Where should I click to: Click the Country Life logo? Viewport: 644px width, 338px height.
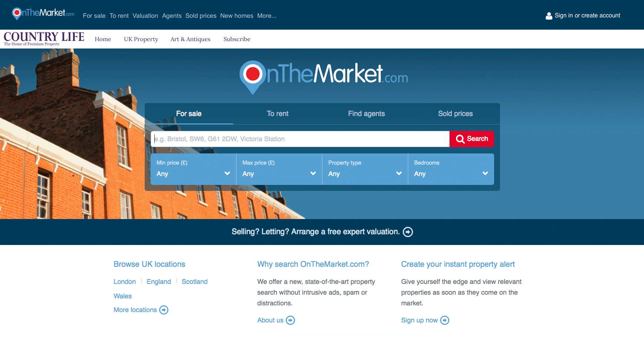click(x=44, y=39)
